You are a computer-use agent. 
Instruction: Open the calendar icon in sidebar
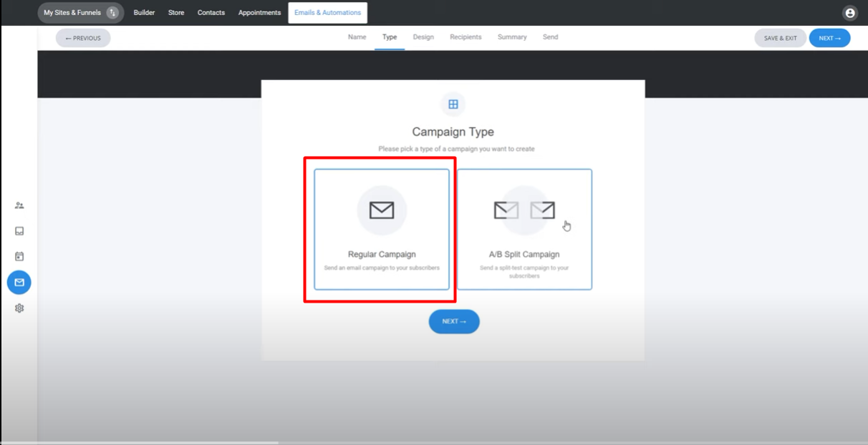[x=19, y=256]
